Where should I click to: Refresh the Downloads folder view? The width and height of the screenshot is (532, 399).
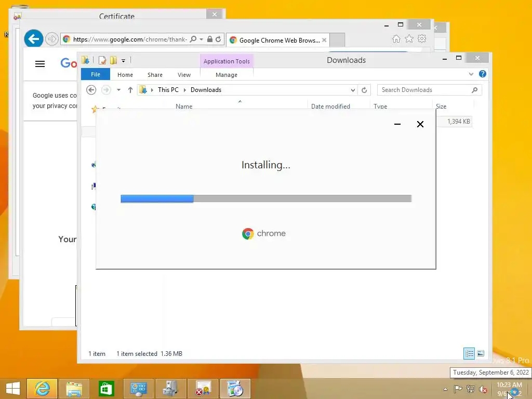click(364, 90)
